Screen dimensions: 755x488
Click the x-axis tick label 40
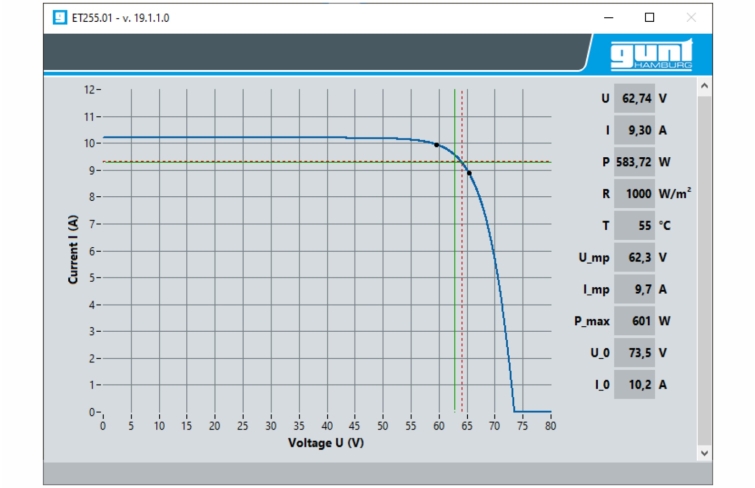[327, 426]
